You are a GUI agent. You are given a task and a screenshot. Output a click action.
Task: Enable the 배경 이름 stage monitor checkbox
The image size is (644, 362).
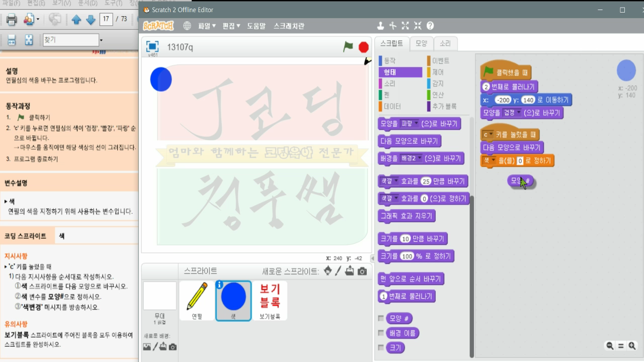381,332
